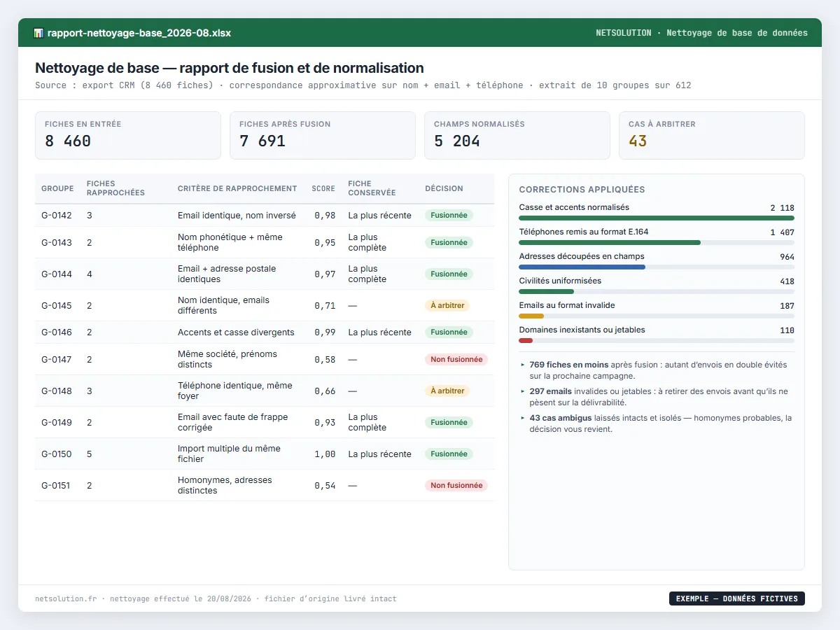Click the Corrections appliquées heading
This screenshot has height=630, width=840.
582,190
